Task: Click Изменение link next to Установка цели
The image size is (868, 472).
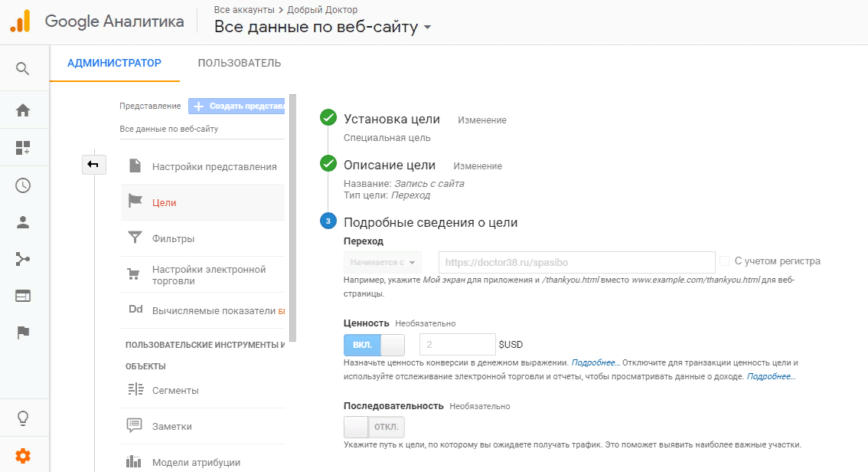Action: (x=481, y=120)
